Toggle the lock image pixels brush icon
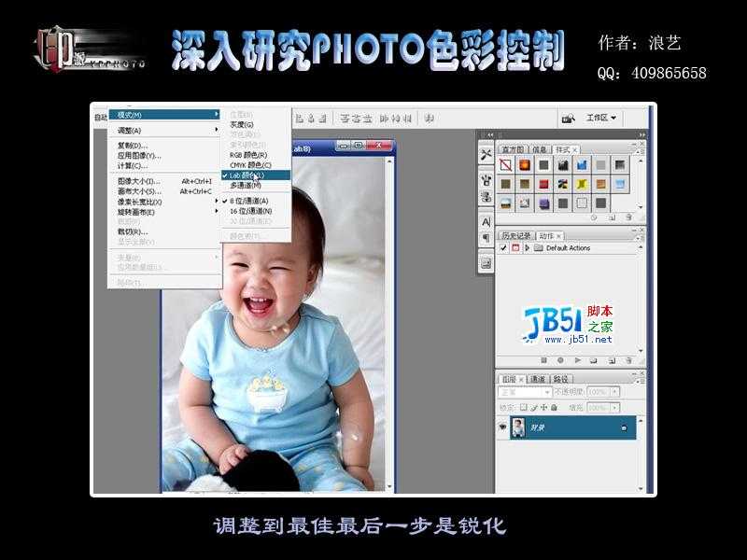Image resolution: width=747 pixels, height=560 pixels. (533, 408)
